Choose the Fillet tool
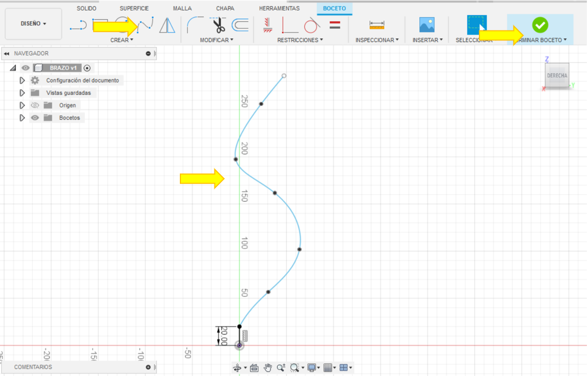The width and height of the screenshot is (588, 376). (195, 25)
